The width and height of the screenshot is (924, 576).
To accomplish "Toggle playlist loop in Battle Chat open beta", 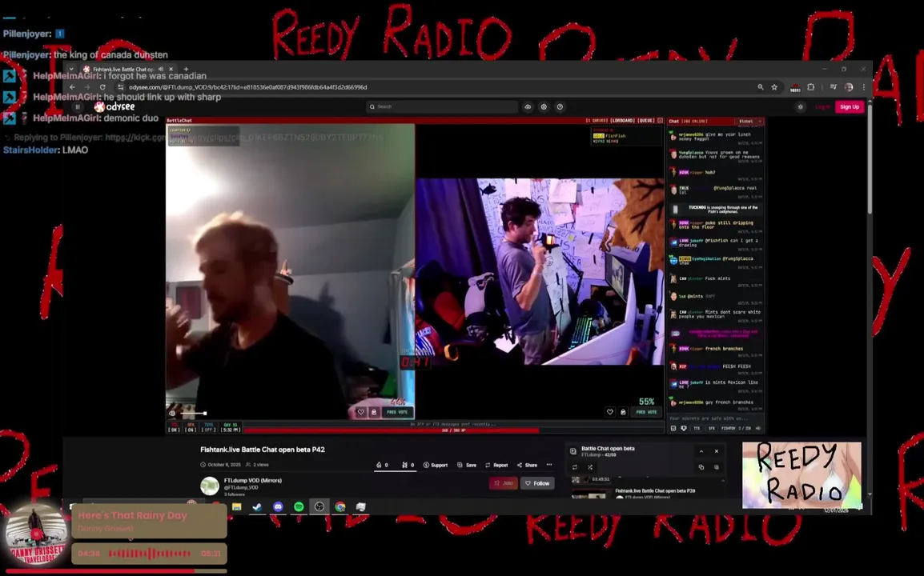I will 575,467.
